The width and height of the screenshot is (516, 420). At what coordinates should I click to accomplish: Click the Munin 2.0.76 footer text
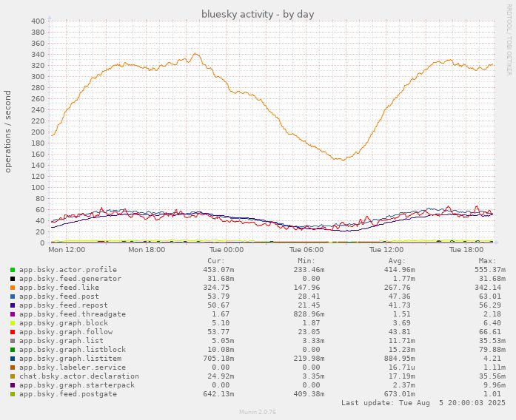[x=258, y=412]
